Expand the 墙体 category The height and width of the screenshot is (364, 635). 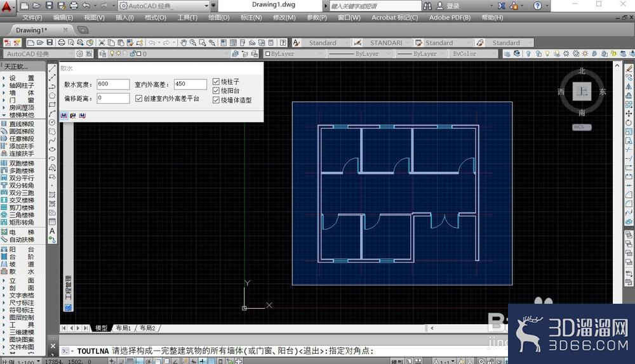click(22, 93)
